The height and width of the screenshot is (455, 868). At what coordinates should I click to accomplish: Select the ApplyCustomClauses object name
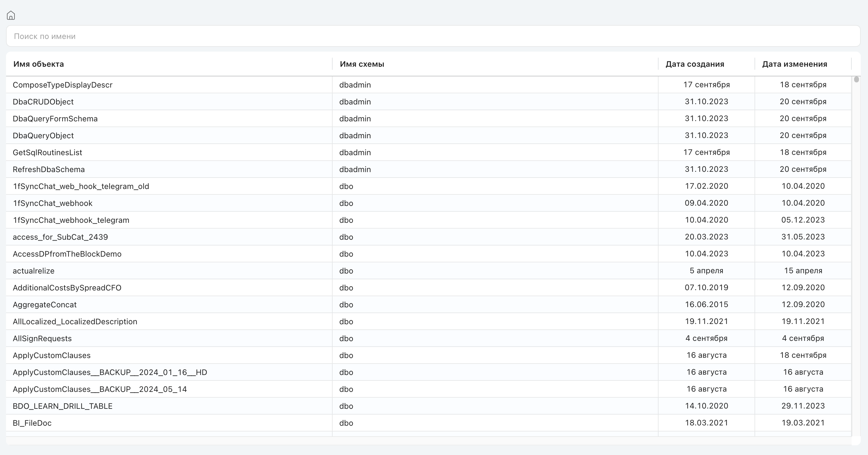[x=52, y=355]
